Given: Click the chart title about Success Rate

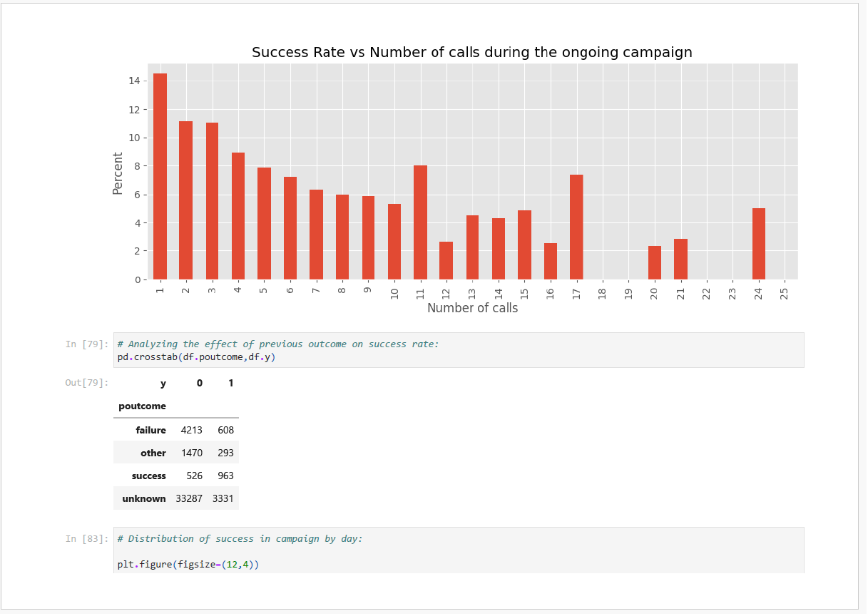Looking at the screenshot, I should [471, 53].
